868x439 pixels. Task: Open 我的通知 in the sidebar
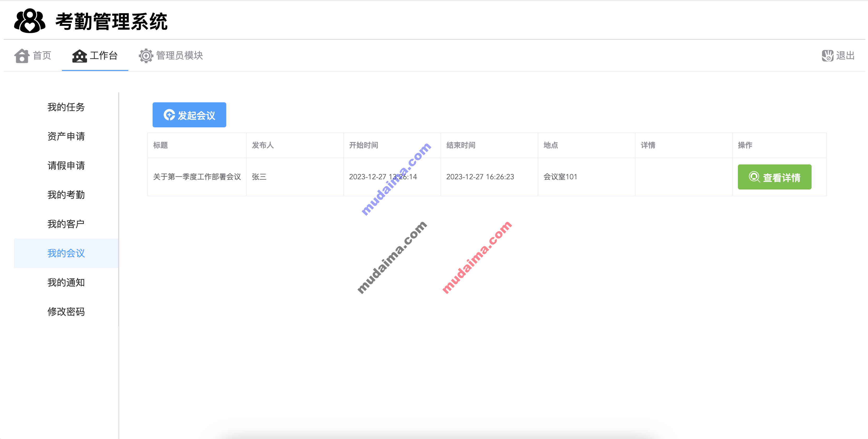point(66,282)
